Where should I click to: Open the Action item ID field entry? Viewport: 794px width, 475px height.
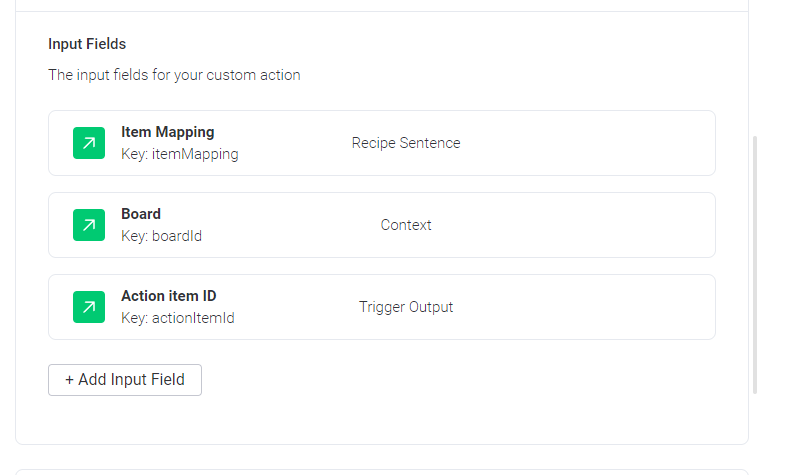click(x=382, y=307)
